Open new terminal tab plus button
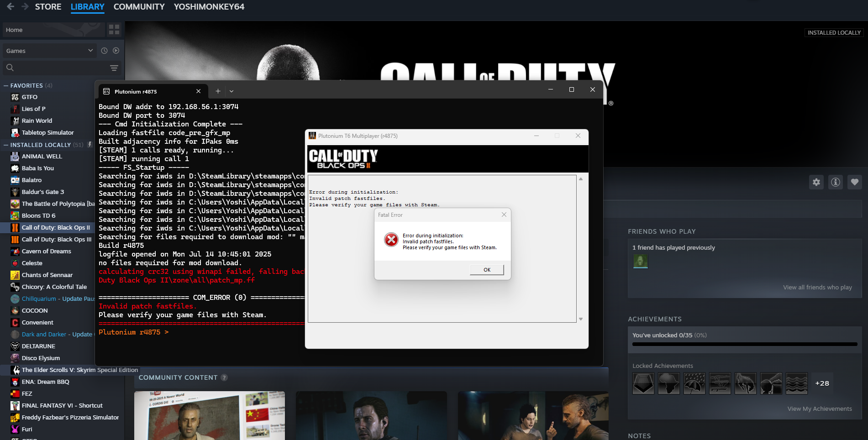This screenshot has width=868, height=440. tap(218, 91)
